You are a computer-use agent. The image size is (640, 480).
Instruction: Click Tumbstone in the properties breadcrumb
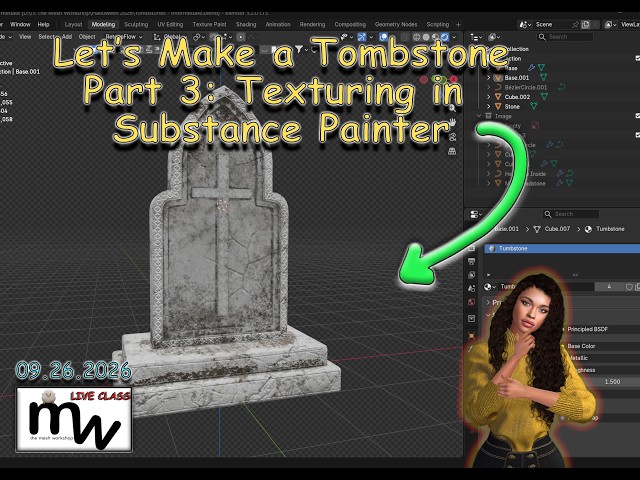click(610, 229)
